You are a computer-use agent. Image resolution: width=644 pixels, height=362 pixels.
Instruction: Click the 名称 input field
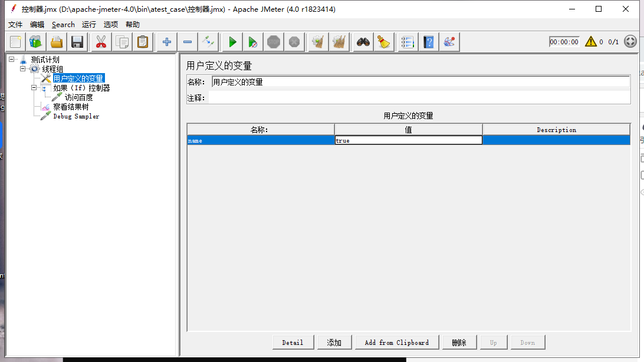click(x=413, y=82)
